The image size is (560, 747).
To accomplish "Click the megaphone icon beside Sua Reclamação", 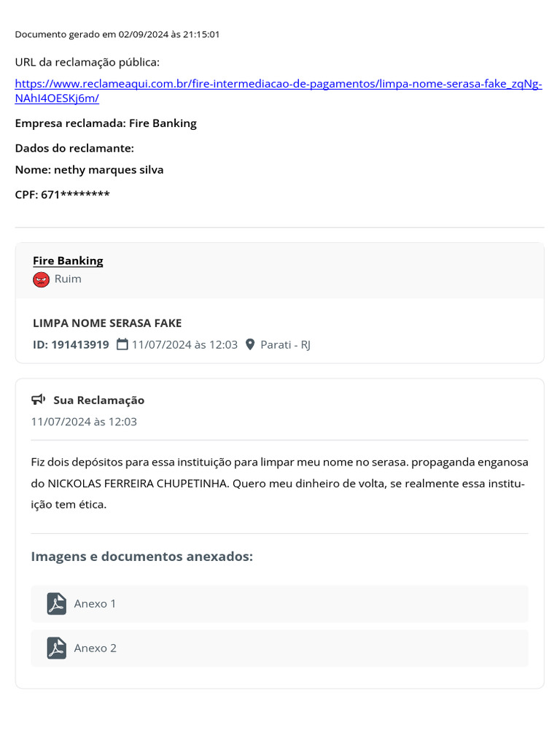I will [39, 400].
